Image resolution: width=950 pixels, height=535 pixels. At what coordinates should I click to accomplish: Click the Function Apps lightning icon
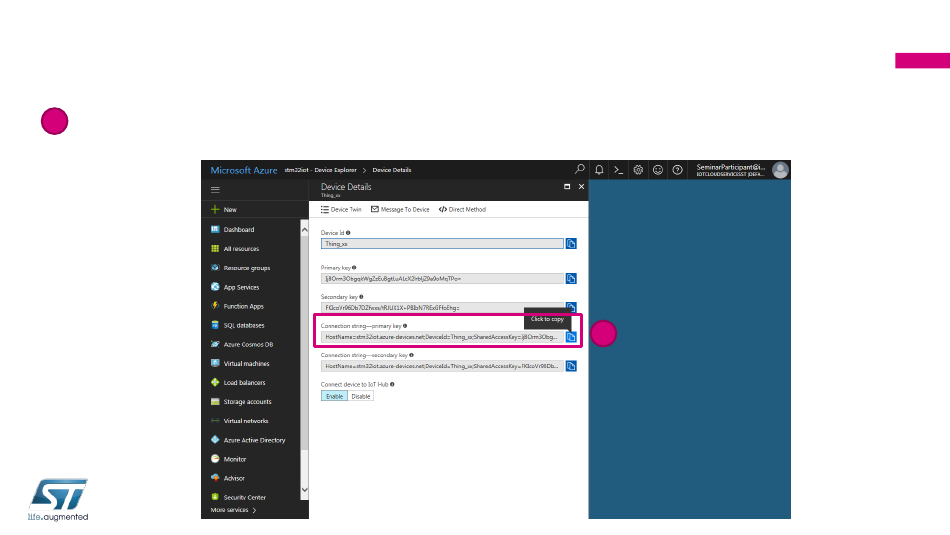215,305
